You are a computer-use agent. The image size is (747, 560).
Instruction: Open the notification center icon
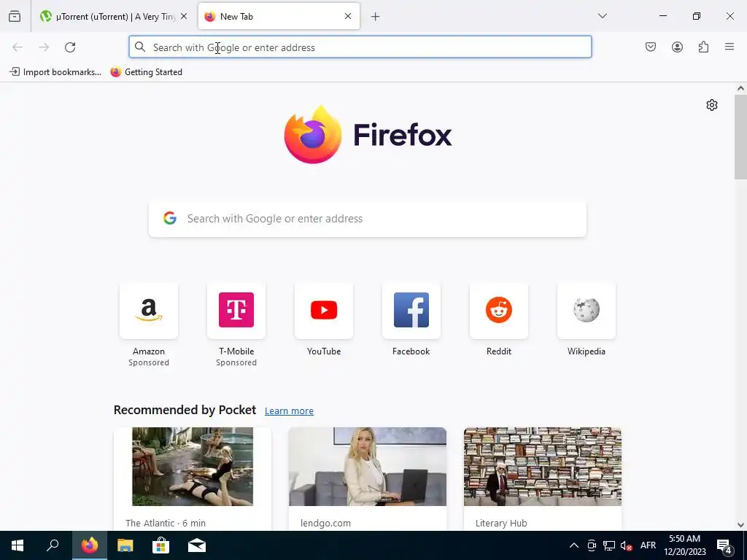[725, 545]
